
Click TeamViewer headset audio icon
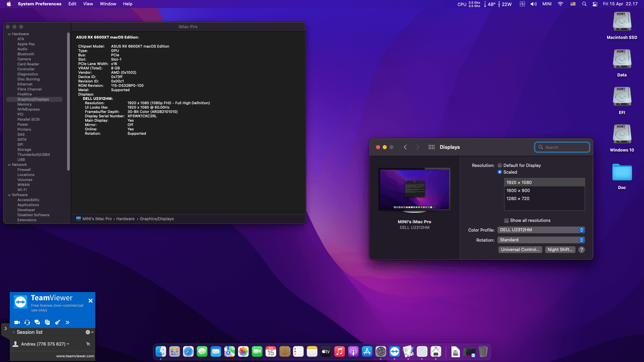(27, 322)
